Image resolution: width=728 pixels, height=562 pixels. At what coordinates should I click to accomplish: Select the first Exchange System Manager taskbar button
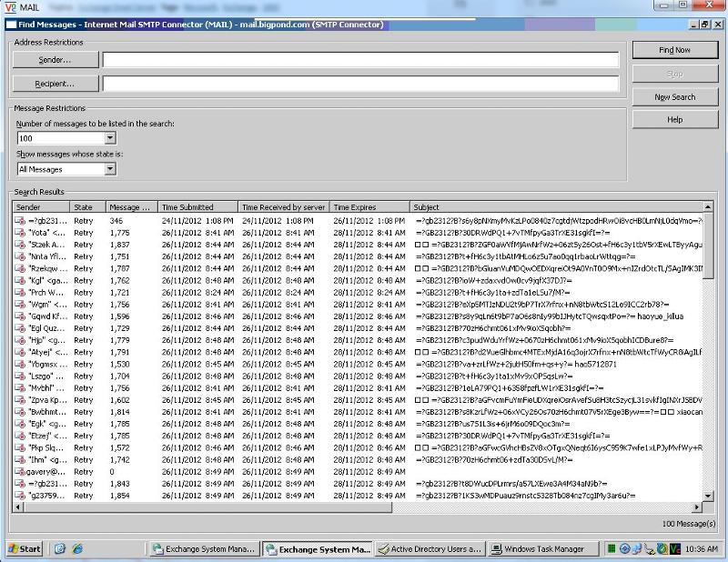205,549
